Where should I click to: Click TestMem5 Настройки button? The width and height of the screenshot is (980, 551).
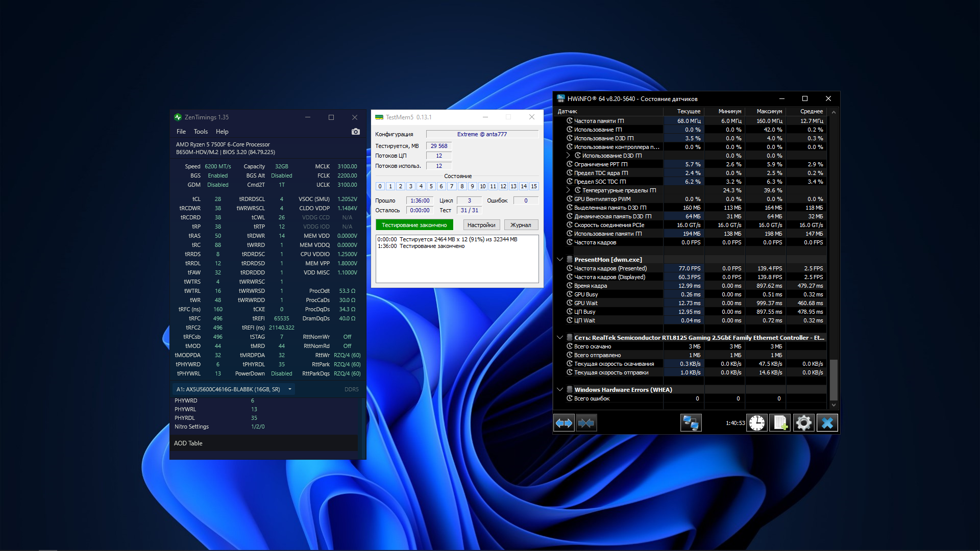[x=481, y=225]
